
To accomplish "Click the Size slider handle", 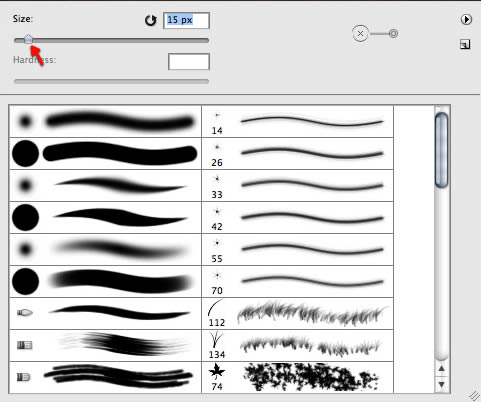I will pos(28,39).
